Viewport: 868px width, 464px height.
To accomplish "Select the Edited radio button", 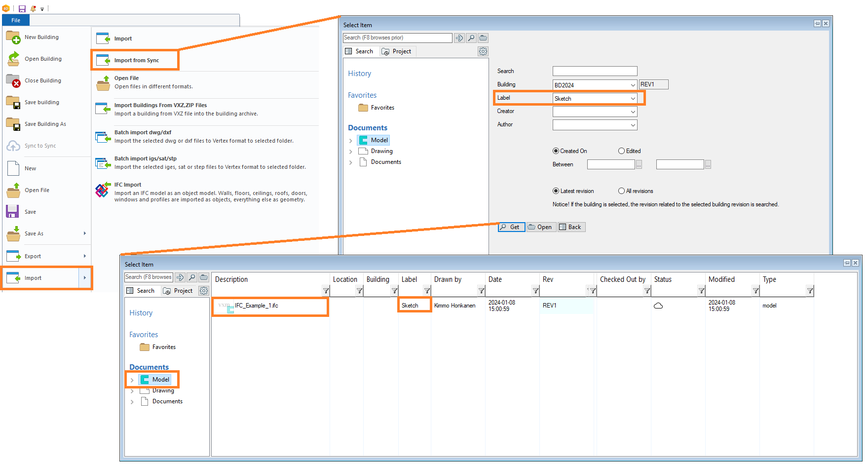I will pos(621,151).
